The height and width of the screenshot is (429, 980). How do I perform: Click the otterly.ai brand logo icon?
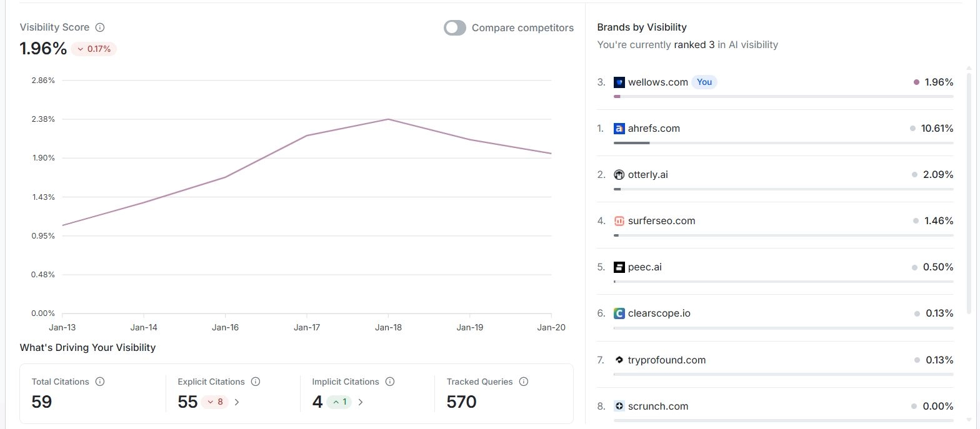[x=619, y=175]
